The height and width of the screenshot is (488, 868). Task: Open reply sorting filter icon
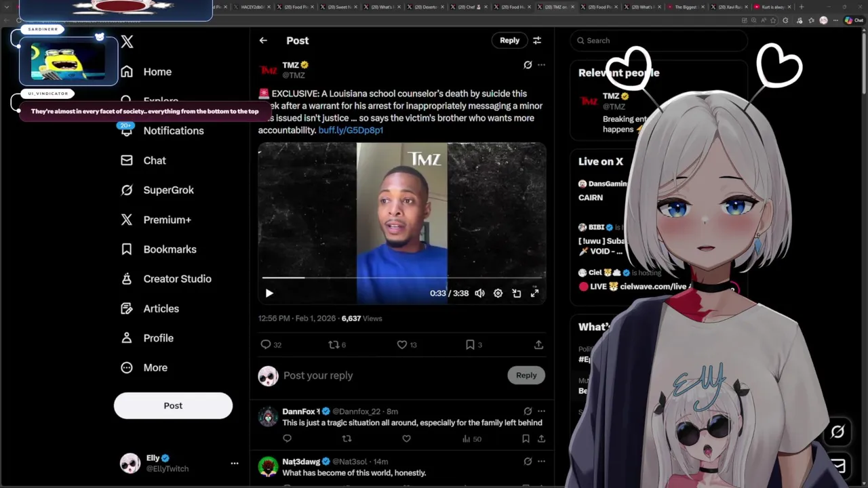[x=537, y=41]
